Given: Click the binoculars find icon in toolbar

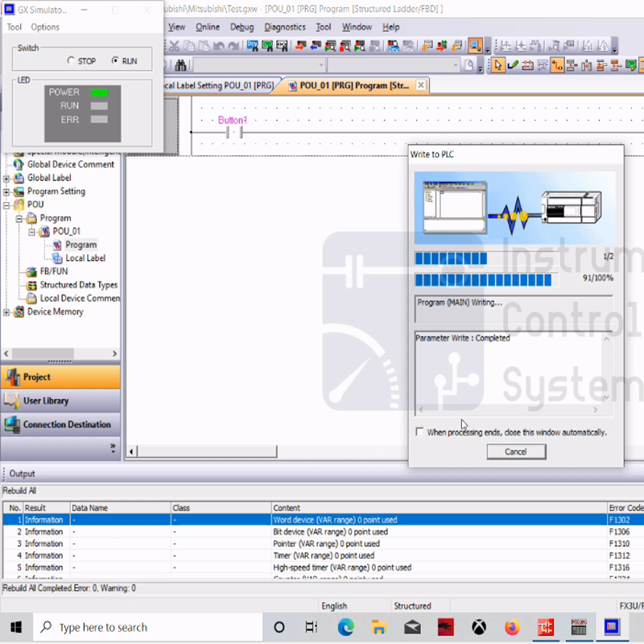Looking at the screenshot, I should (181, 65).
